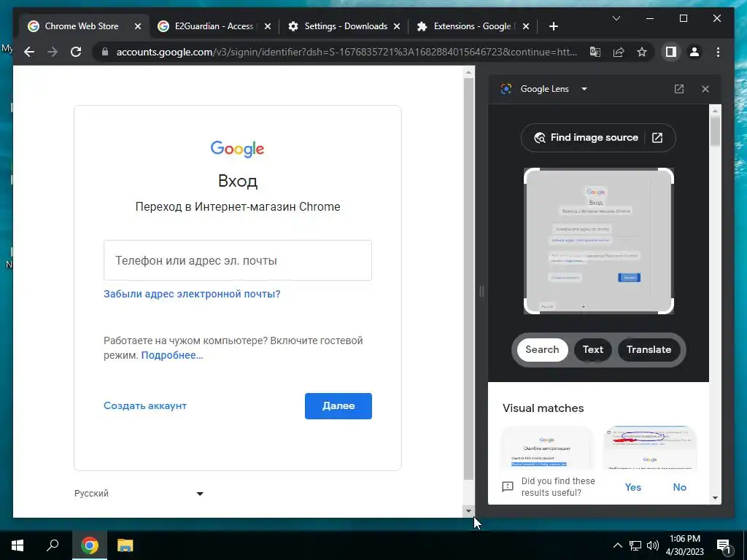
Task: Close the Extensions tab
Action: tap(526, 26)
